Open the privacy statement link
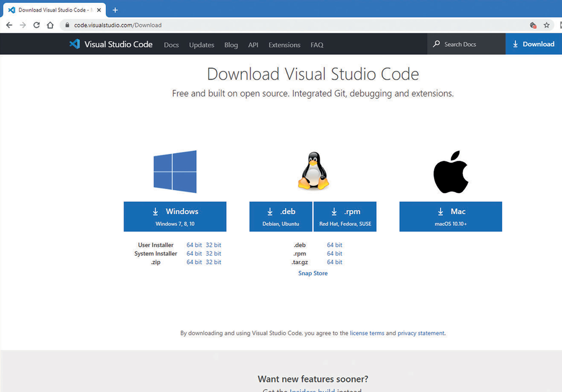Image resolution: width=562 pixels, height=392 pixels. click(x=421, y=333)
